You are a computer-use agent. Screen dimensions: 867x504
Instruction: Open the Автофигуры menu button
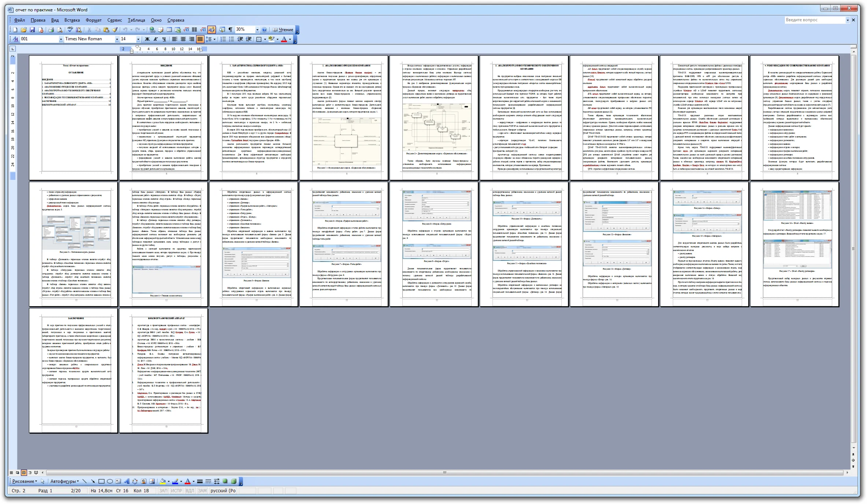(64, 481)
